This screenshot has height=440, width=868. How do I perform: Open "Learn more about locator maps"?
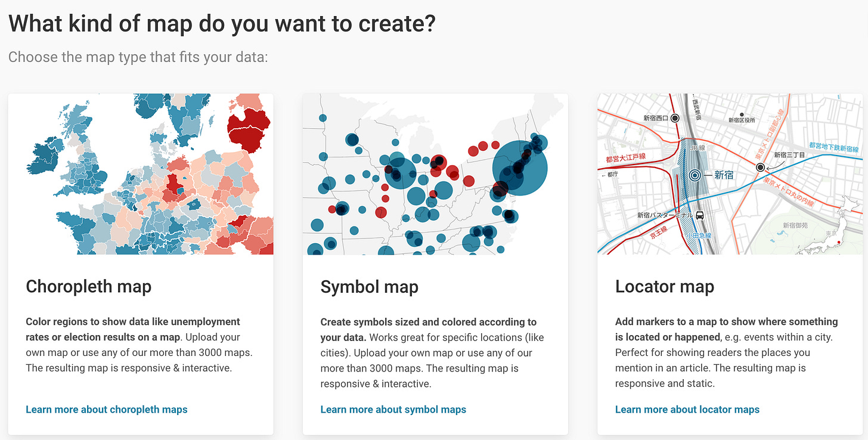coord(687,410)
